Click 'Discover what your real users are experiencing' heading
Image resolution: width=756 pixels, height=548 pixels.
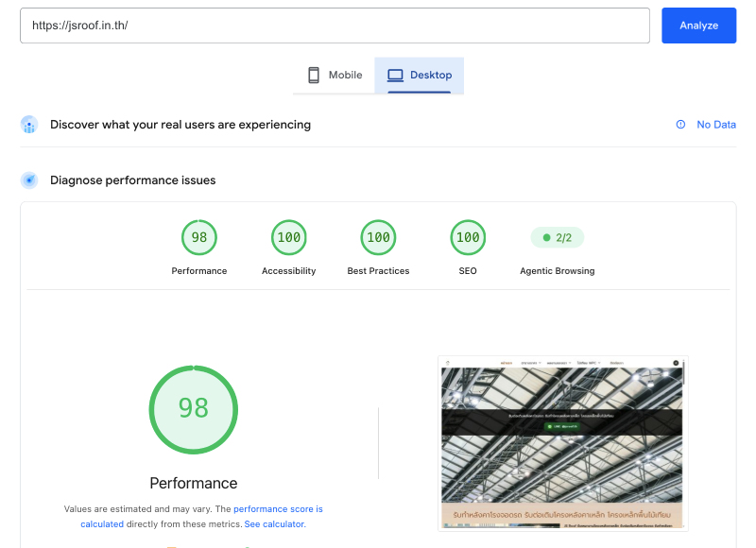(180, 125)
